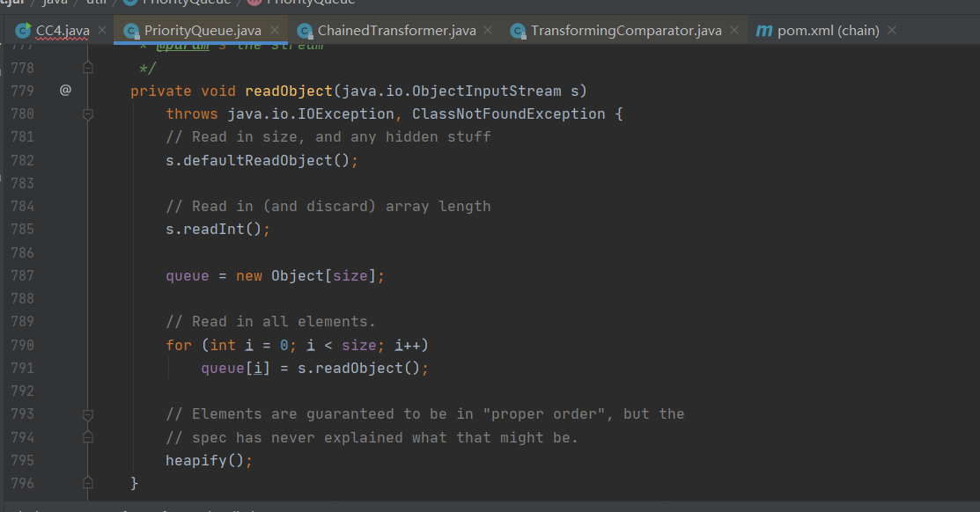Collapse Javadoc comment fold at line 778
980x512 pixels.
coord(88,68)
